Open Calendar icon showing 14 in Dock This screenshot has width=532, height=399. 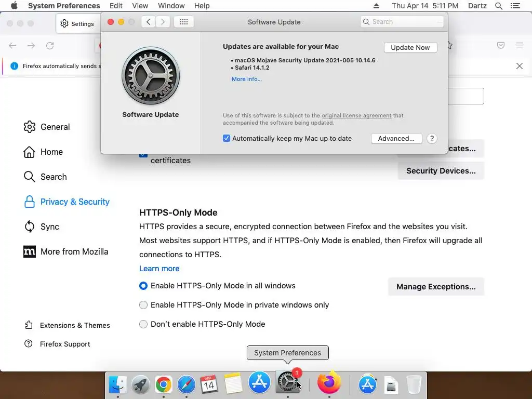coord(209,384)
